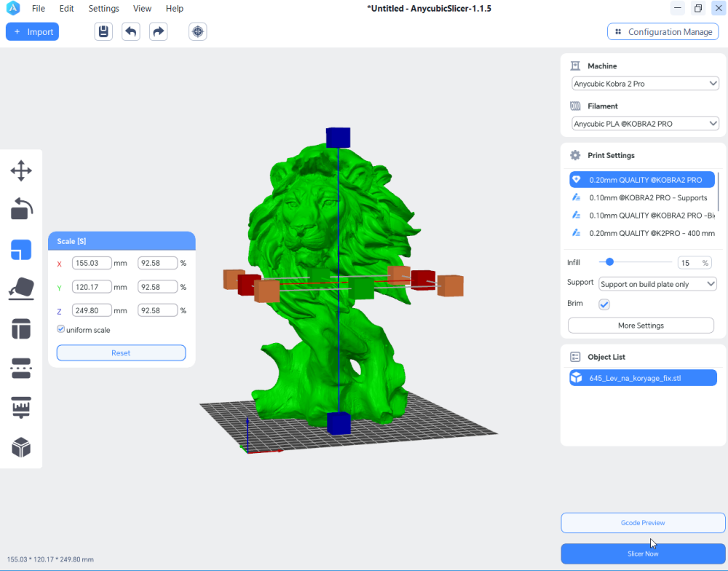Click the Reset button in Scale panel
The image size is (728, 571).
(121, 353)
